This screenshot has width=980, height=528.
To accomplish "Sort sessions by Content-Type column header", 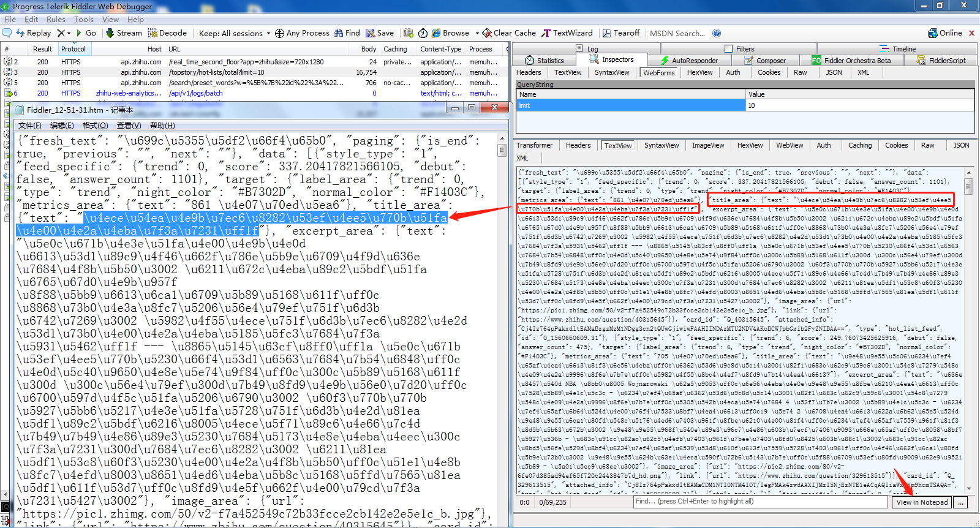I will [441, 49].
